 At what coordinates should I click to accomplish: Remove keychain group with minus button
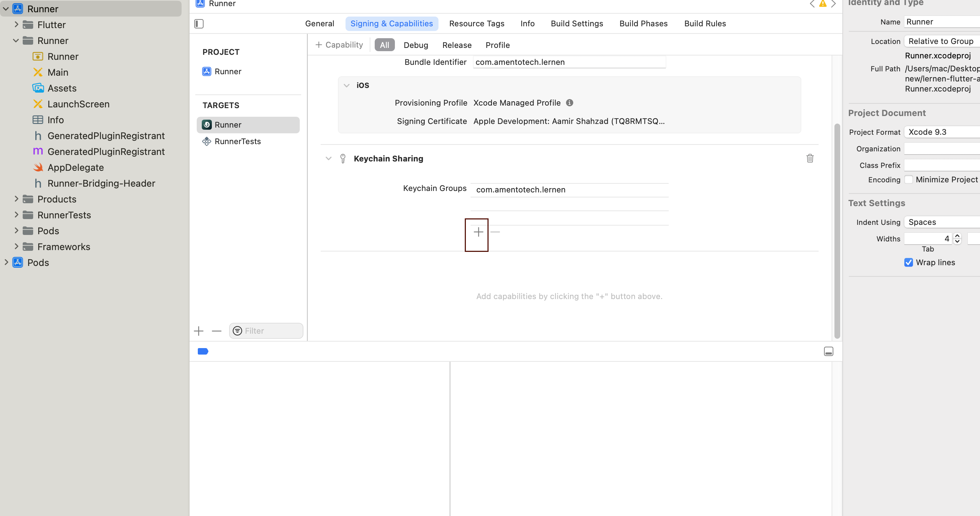click(x=495, y=232)
